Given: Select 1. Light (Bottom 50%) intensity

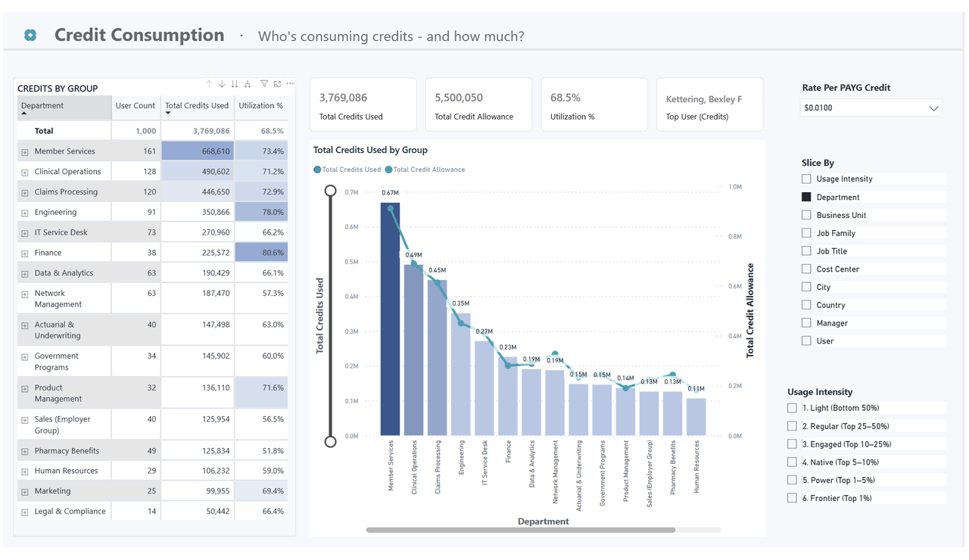Looking at the screenshot, I should 792,408.
